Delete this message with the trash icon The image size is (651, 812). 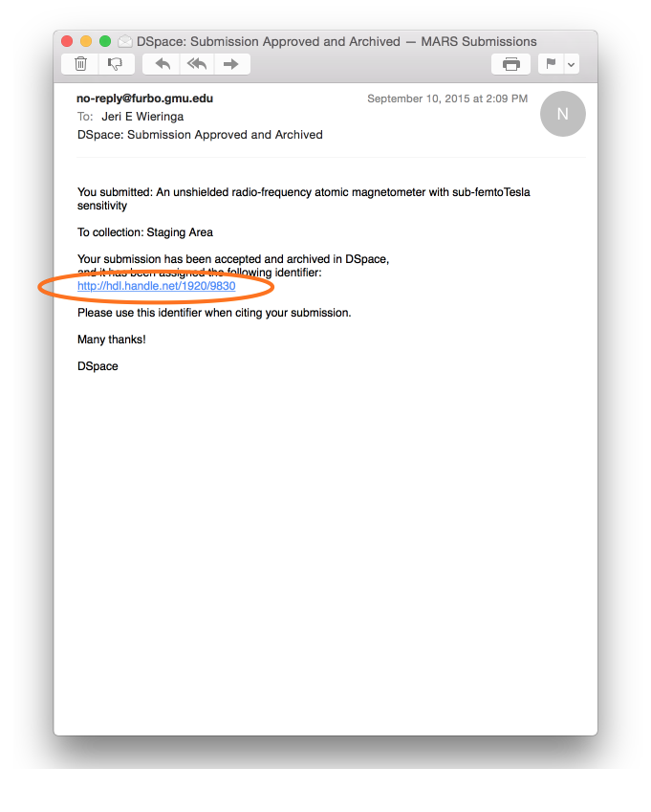pyautogui.click(x=80, y=64)
